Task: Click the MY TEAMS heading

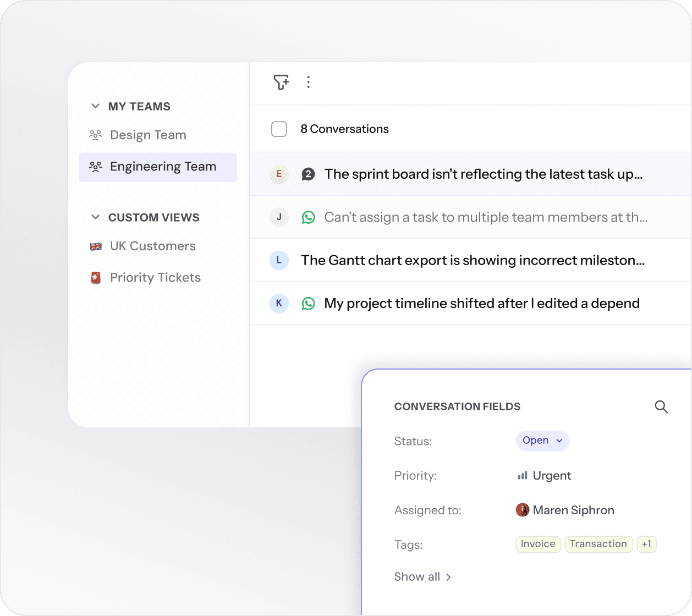Action: (139, 107)
